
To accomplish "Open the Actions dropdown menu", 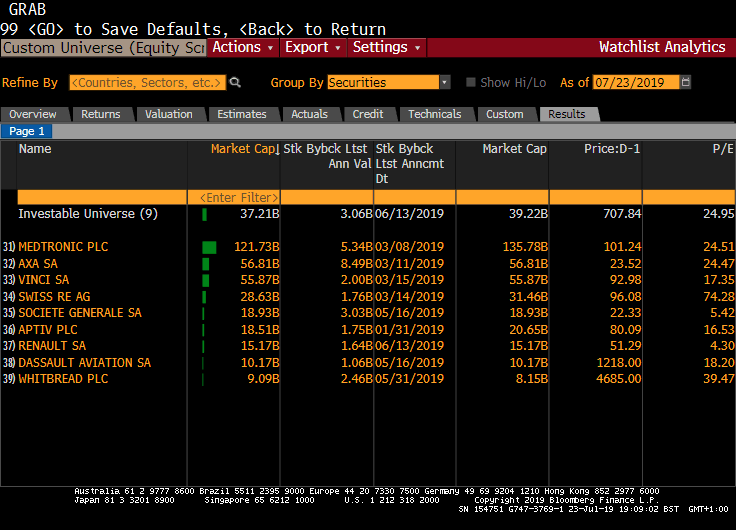I will click(243, 47).
